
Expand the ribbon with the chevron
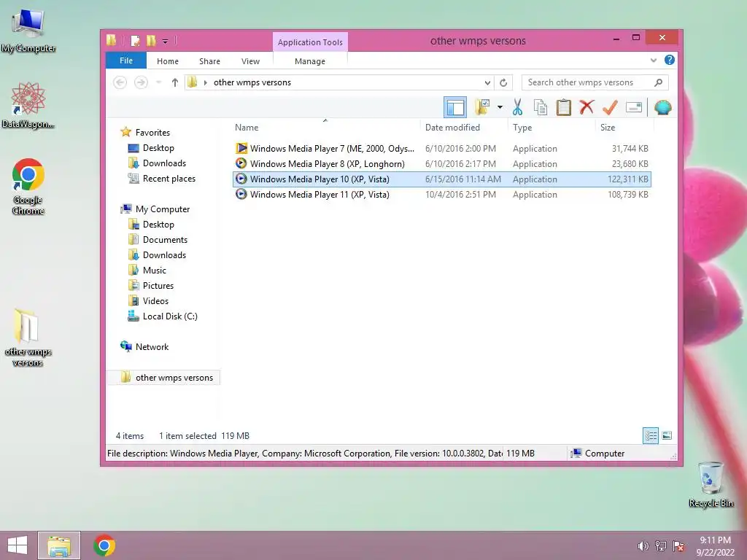[x=653, y=60]
